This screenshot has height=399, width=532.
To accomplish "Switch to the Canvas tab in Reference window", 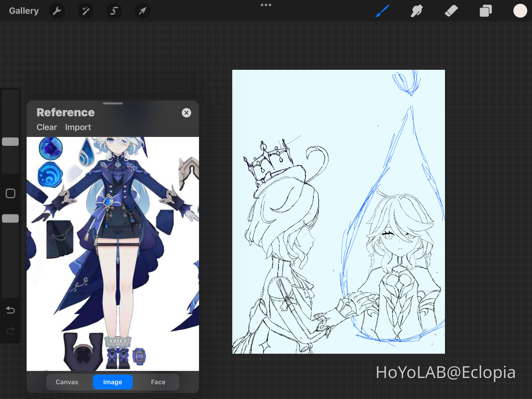I will (67, 382).
